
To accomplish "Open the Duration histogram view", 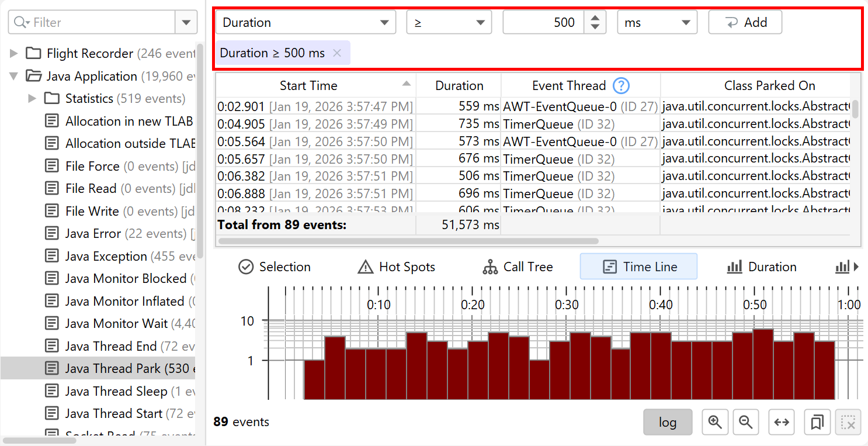I will (x=762, y=267).
